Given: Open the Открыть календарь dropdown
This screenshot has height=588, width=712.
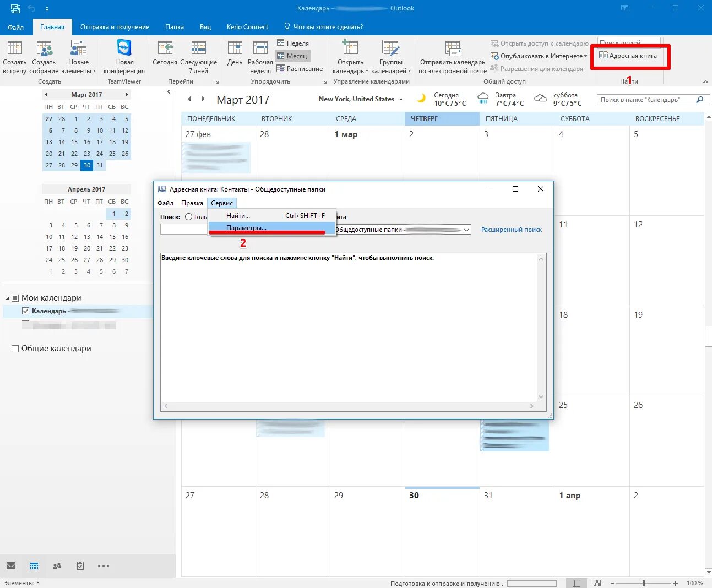Looking at the screenshot, I should (x=350, y=57).
